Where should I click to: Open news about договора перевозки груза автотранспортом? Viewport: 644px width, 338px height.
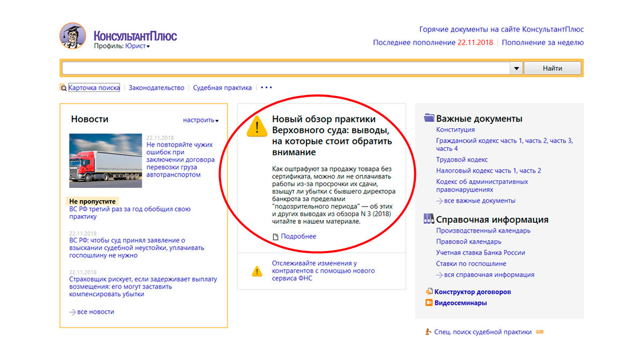tap(180, 159)
